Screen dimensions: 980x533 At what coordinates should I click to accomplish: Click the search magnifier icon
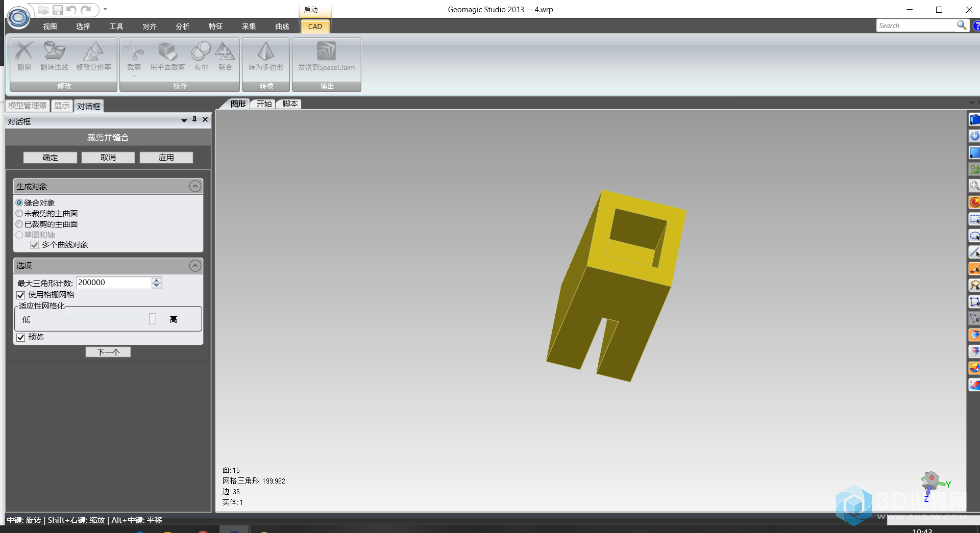(x=961, y=25)
